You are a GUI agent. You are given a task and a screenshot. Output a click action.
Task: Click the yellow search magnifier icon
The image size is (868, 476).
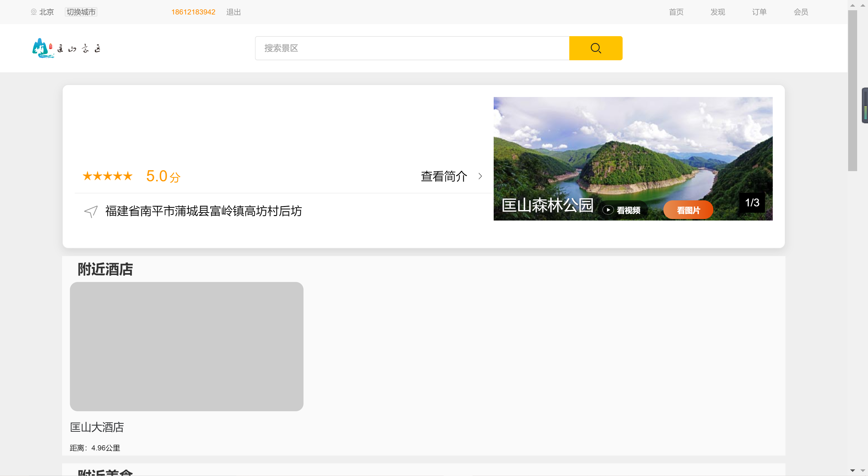tap(596, 48)
